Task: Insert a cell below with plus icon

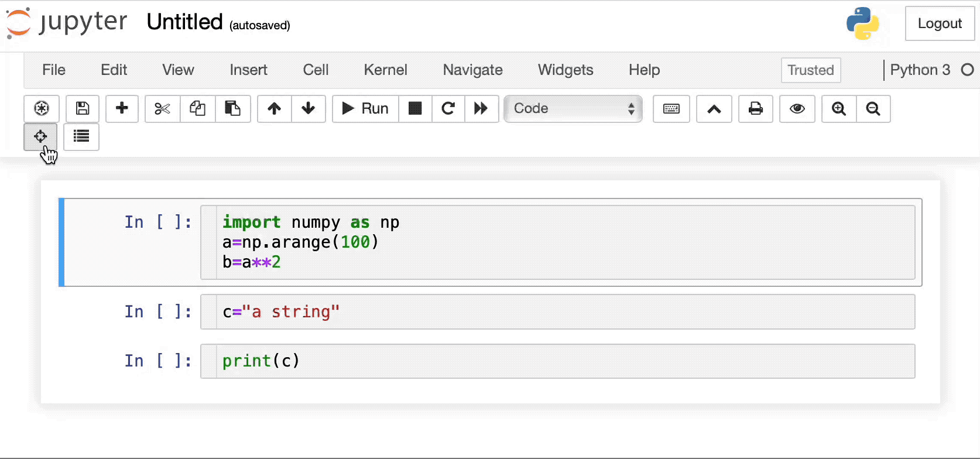Action: tap(122, 108)
